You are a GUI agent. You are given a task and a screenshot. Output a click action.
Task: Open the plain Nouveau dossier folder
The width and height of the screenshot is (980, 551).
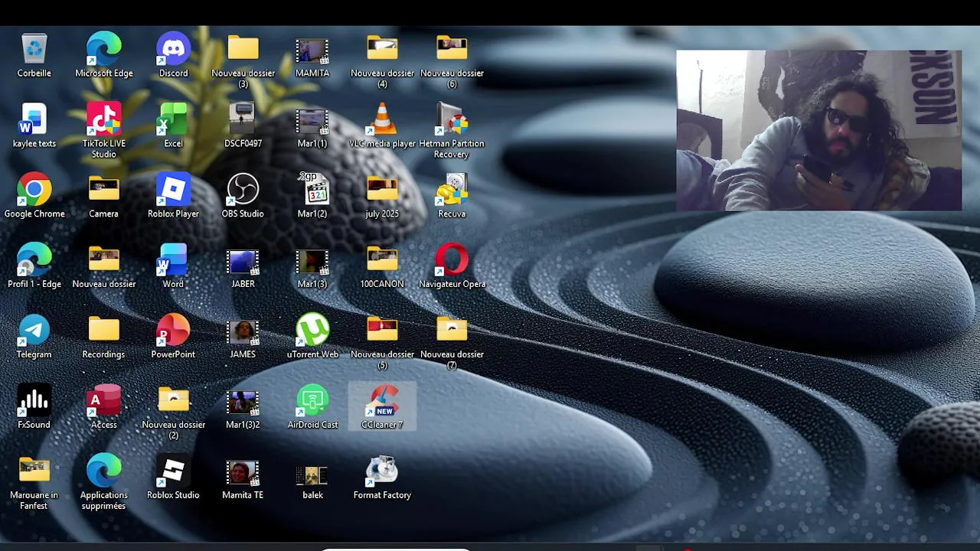tap(103, 259)
